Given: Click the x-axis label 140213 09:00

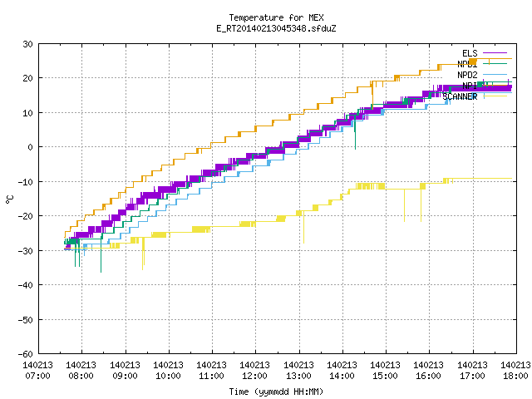Looking at the screenshot, I should (x=126, y=370).
